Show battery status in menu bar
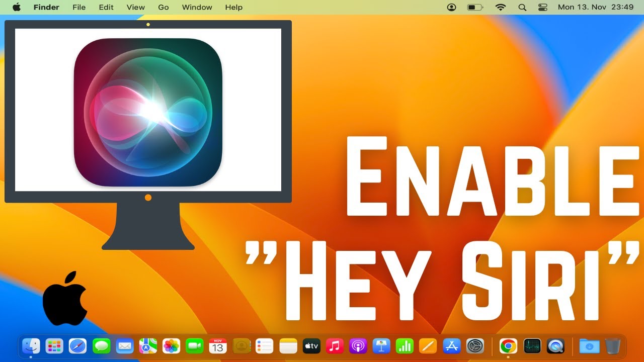Screen dimensions: 644x362 475,7
